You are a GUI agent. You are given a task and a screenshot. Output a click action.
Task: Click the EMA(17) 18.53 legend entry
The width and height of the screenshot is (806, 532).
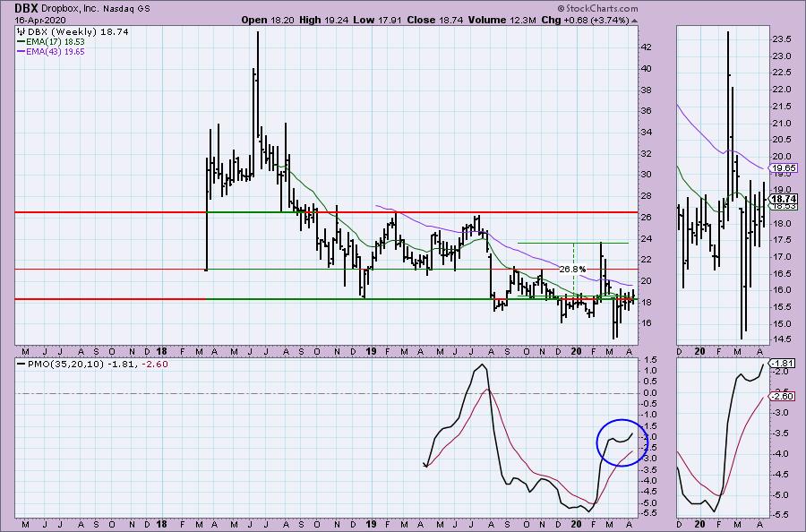[x=51, y=41]
